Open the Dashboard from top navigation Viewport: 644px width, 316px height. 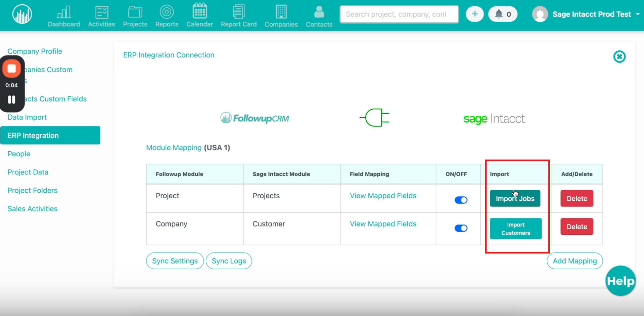tap(64, 16)
